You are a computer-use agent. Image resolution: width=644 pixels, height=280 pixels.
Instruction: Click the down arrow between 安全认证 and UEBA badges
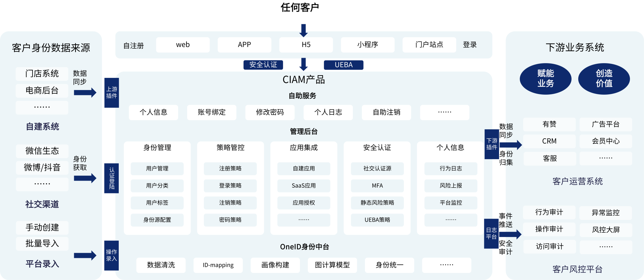pyautogui.click(x=304, y=64)
